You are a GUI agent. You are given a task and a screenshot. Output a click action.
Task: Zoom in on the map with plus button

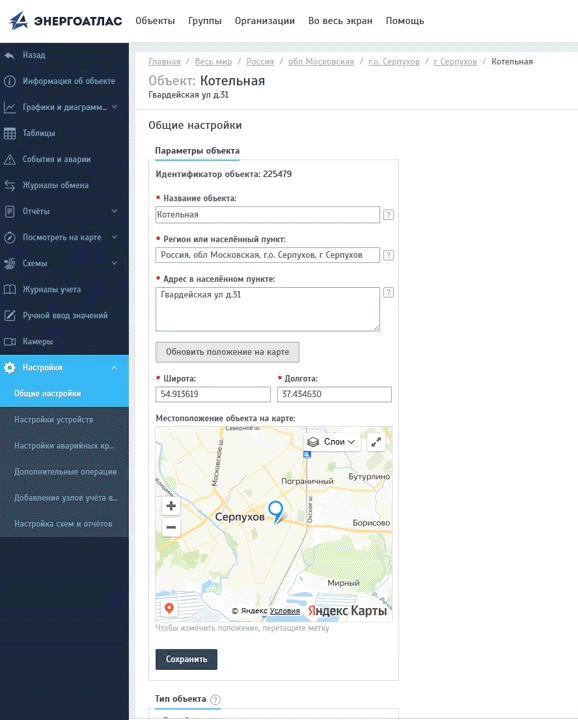coord(171,506)
